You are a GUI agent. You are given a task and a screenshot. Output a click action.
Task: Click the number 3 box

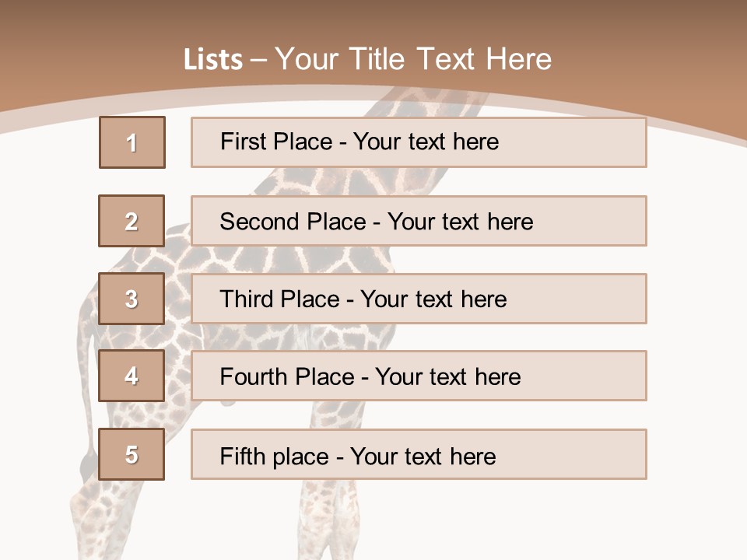tap(132, 299)
